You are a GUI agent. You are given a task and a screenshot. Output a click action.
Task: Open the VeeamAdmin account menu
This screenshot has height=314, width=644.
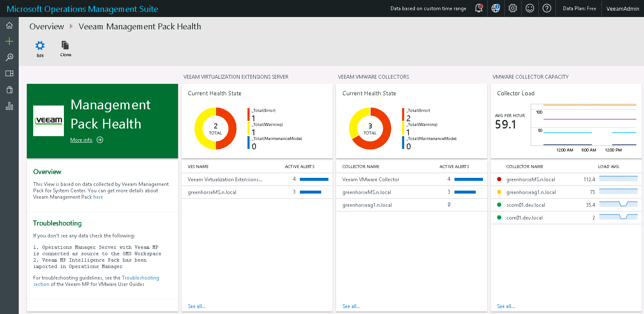(623, 9)
